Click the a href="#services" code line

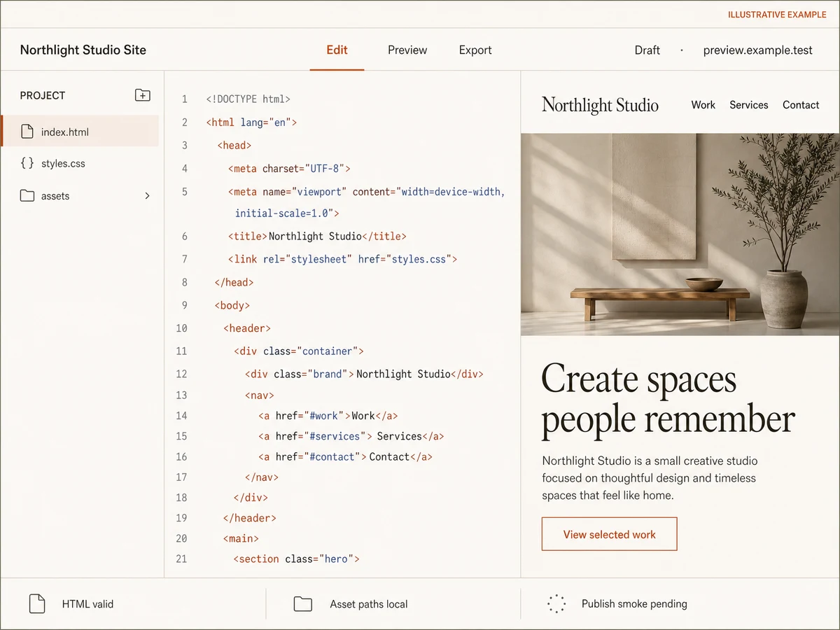tap(351, 436)
